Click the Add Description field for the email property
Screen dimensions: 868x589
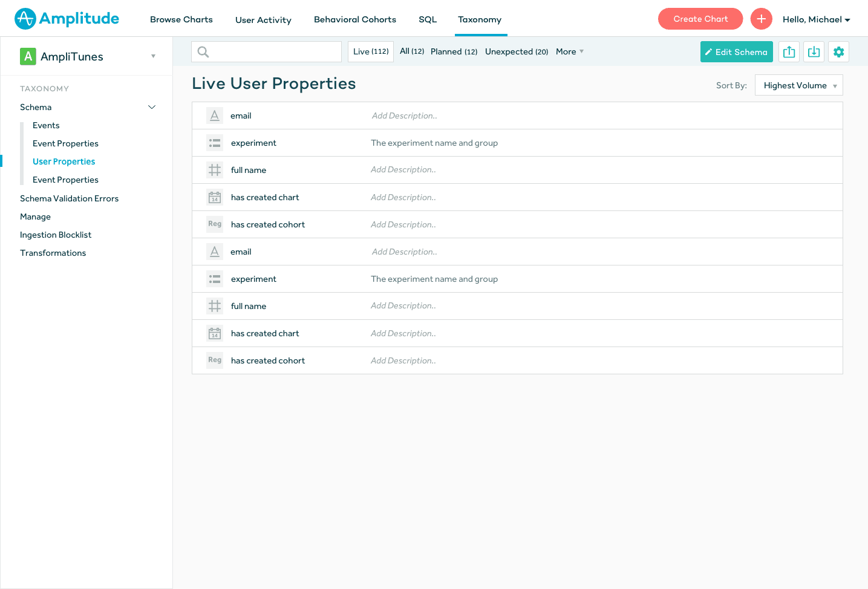pos(404,116)
